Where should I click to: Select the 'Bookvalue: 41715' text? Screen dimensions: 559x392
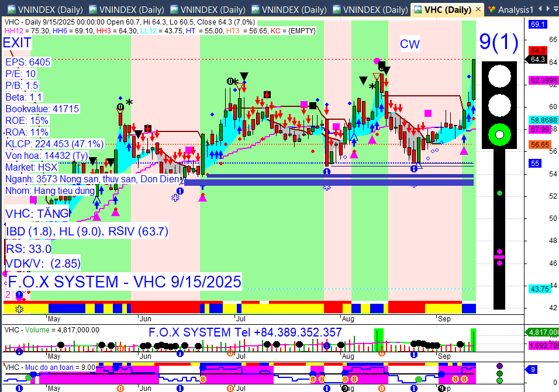click(42, 109)
